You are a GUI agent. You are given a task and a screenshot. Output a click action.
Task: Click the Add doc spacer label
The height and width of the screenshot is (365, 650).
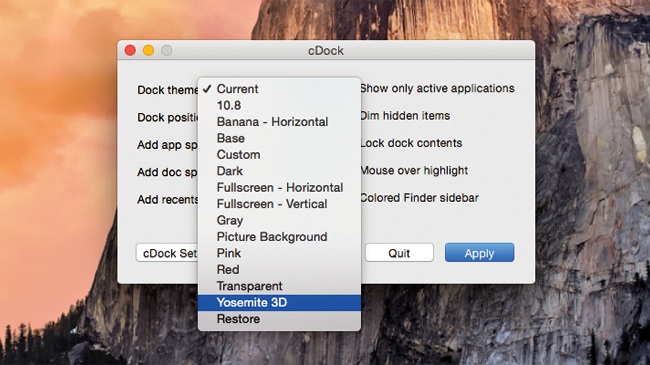click(168, 172)
